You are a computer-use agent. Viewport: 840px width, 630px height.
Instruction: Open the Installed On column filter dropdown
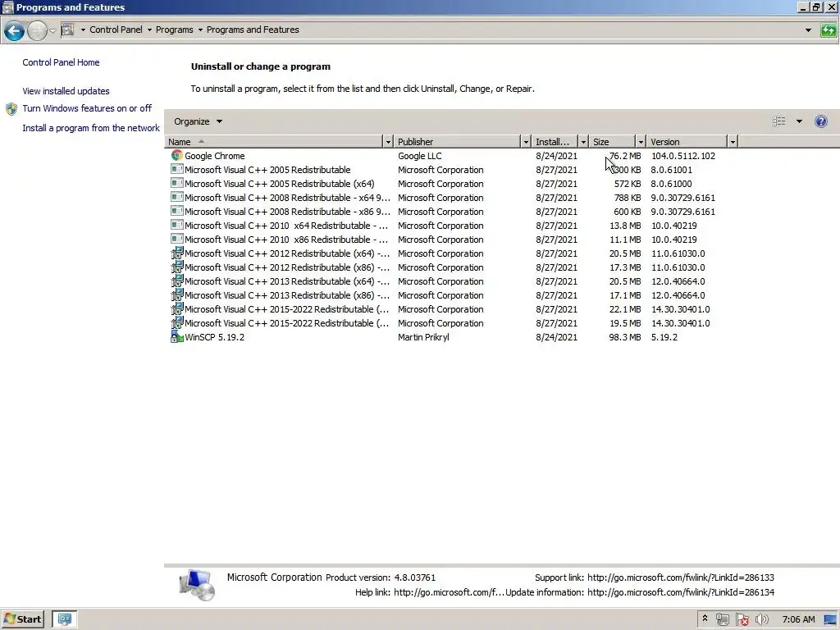point(583,141)
